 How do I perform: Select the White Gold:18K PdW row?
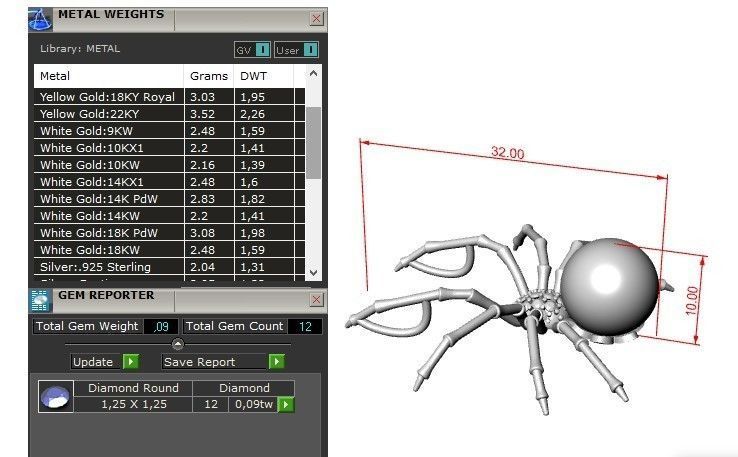pos(169,233)
